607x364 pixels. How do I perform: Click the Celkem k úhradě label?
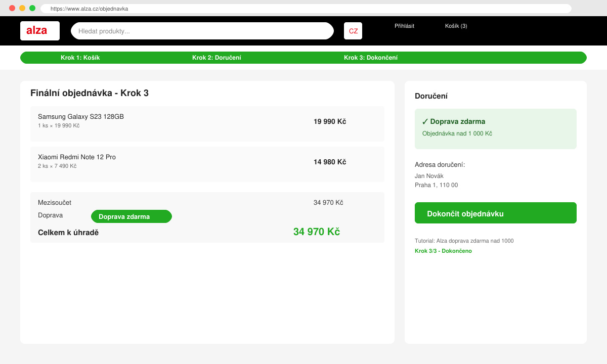[68, 233]
